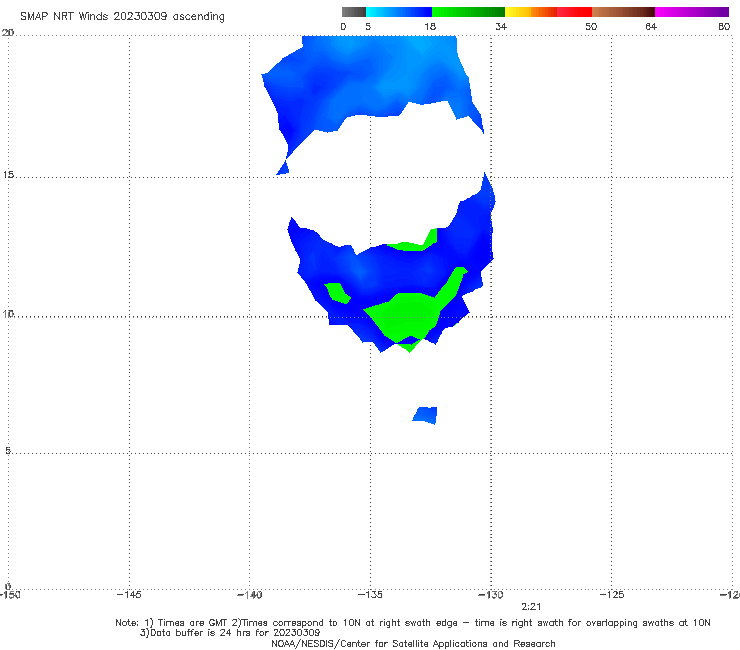
Task: Click the title 'SMAP NRT Winds 20230309 ascending'
Action: (122, 17)
